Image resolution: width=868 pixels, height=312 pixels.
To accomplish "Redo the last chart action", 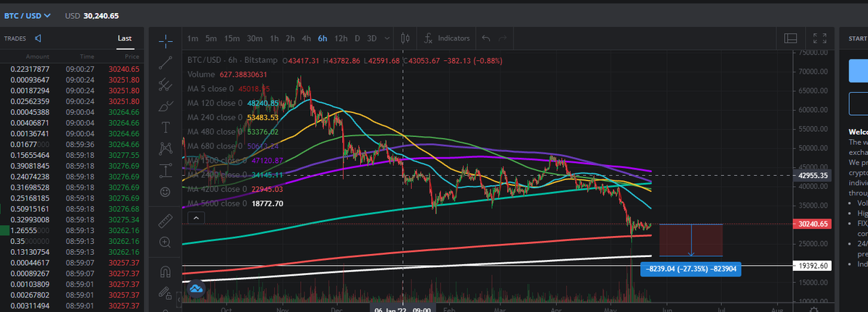I will pos(503,38).
